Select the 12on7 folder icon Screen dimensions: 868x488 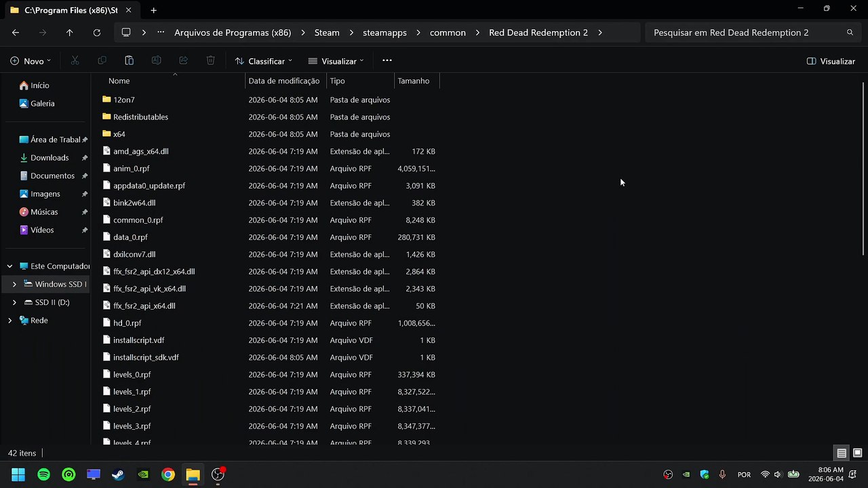click(x=106, y=100)
